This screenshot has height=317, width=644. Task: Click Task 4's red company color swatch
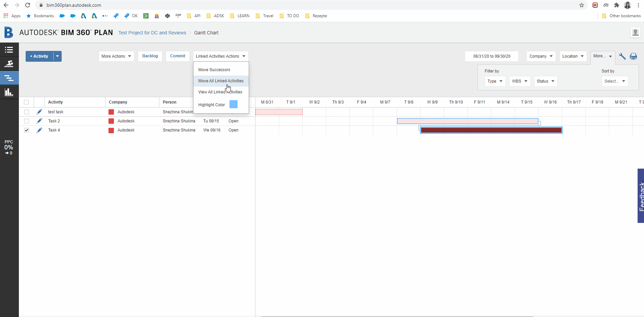click(111, 130)
